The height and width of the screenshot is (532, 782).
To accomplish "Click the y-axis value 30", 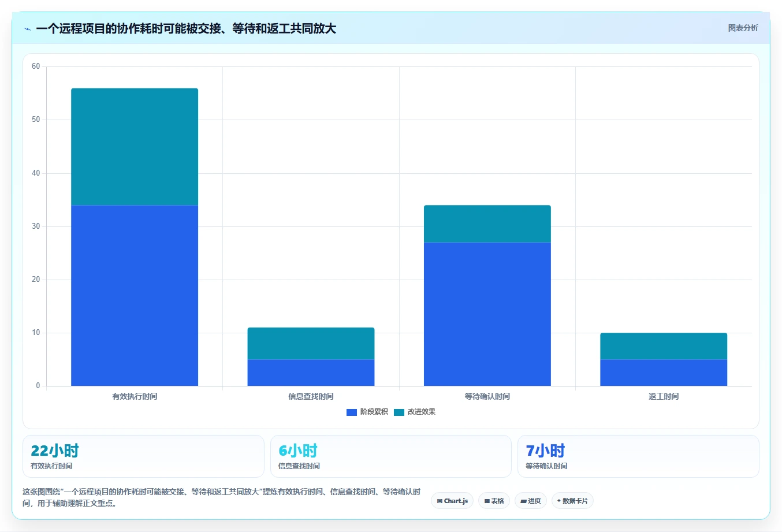I will (36, 226).
